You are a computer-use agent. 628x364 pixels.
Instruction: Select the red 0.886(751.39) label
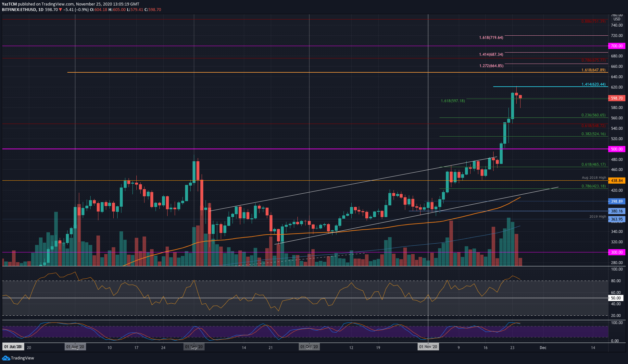[x=593, y=21]
